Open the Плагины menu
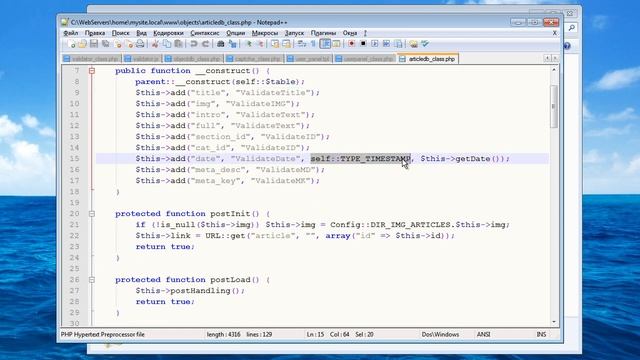This screenshot has height=360, width=640. pos(323,33)
